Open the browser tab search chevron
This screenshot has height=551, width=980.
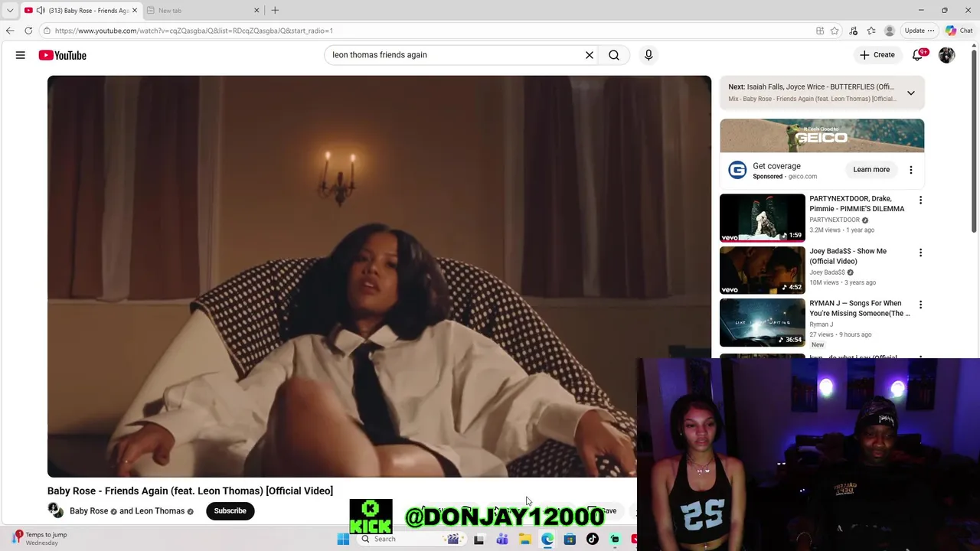10,10
